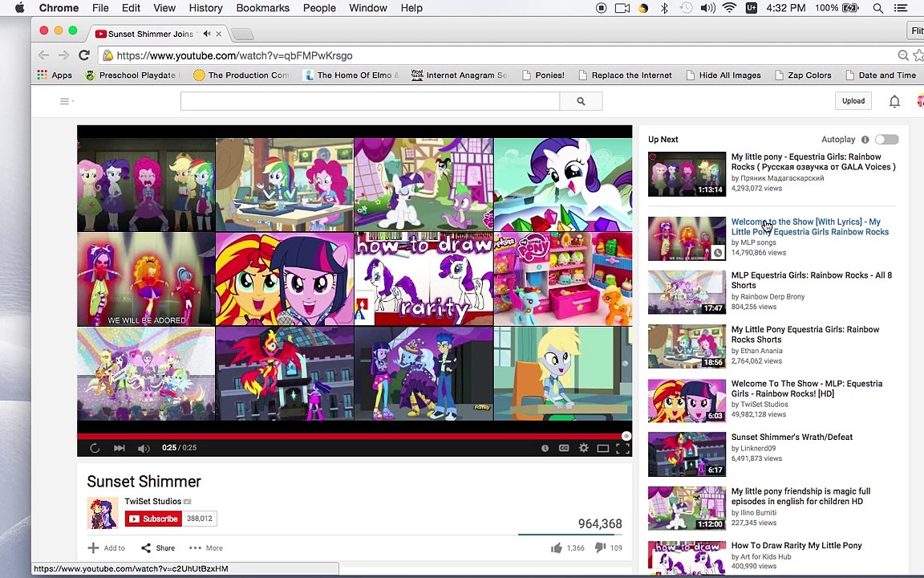Subscribe to TwiSet Studios
This screenshot has width=924, height=578.
point(153,519)
